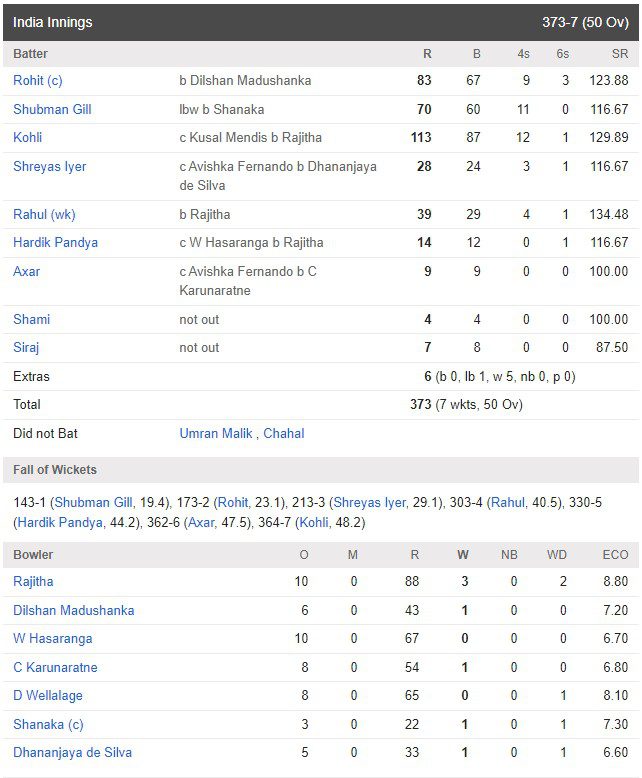Open Dilshan Madushanka bowler link
This screenshot has height=778, width=642.
(73, 610)
